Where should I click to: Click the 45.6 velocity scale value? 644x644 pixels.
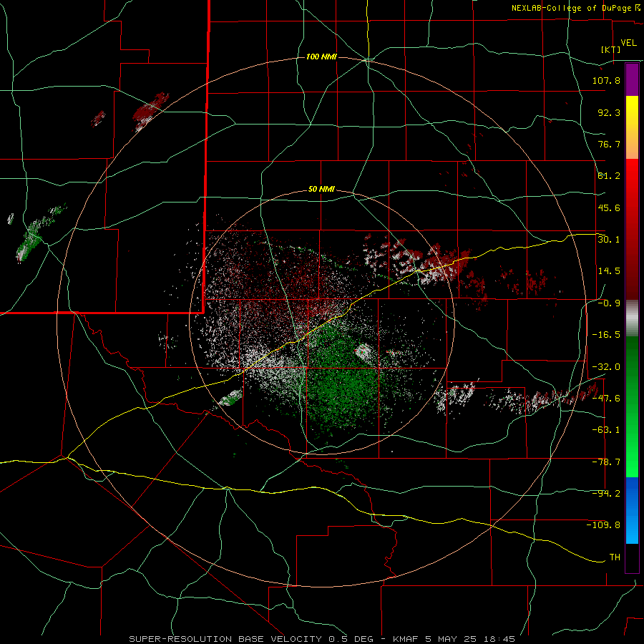coord(609,208)
